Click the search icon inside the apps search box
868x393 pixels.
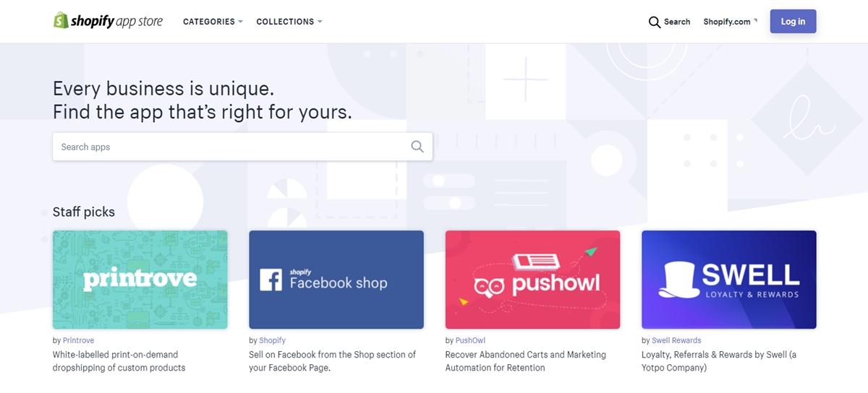click(417, 147)
